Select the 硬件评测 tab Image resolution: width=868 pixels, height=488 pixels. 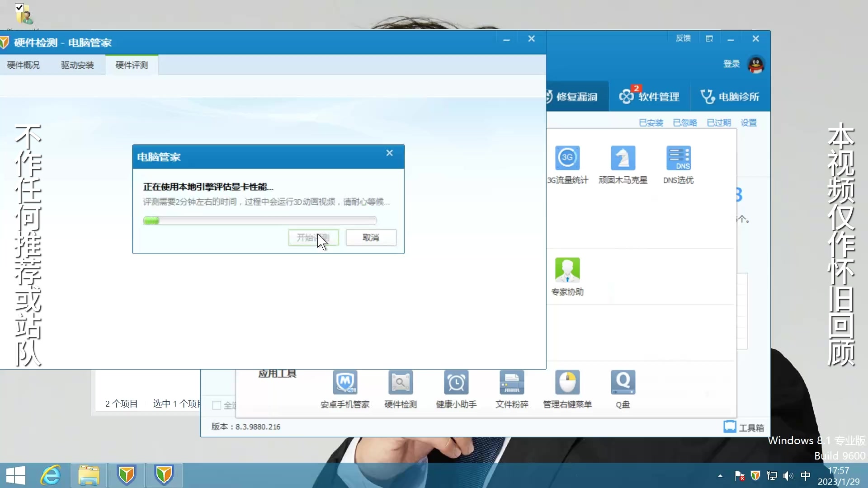132,65
